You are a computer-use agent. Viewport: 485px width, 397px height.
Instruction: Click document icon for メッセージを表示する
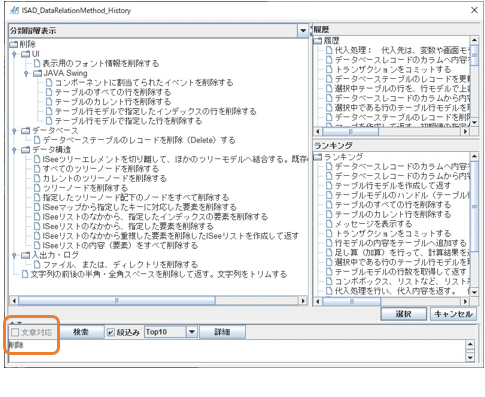pyautogui.click(x=329, y=224)
